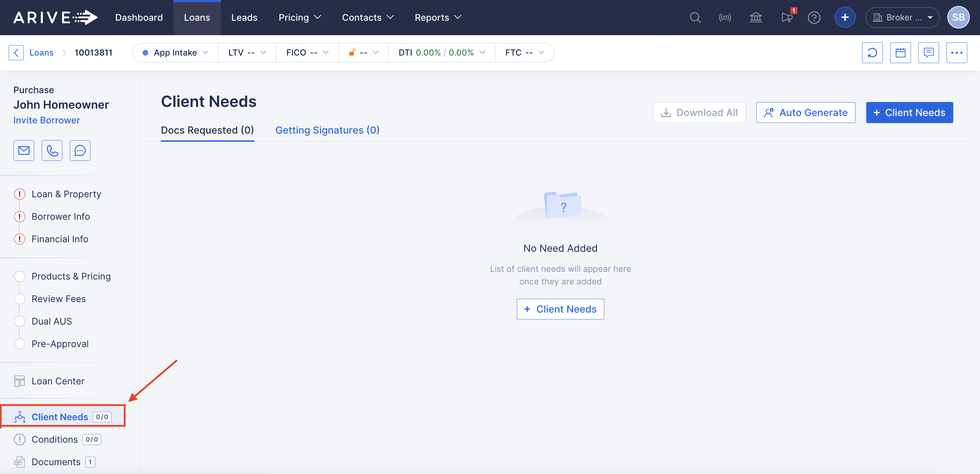Open the notes comment icon

928,52
